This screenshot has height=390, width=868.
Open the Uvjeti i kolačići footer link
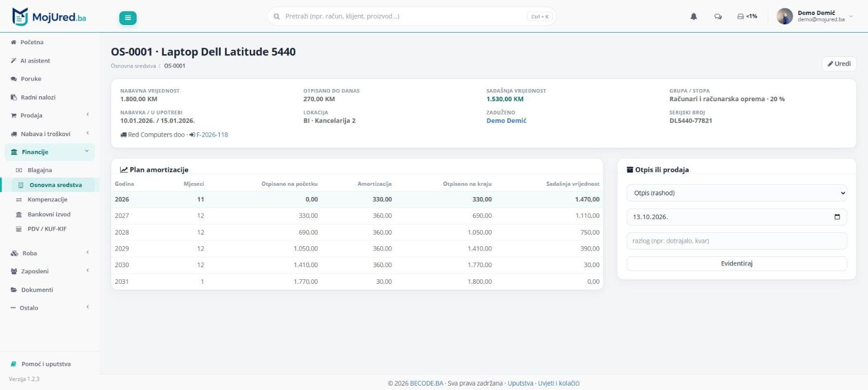point(559,383)
